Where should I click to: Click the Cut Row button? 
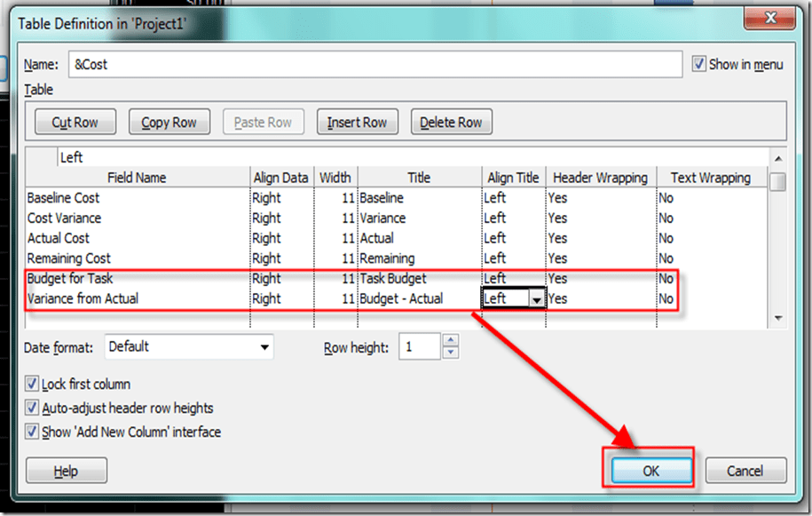pyautogui.click(x=75, y=123)
